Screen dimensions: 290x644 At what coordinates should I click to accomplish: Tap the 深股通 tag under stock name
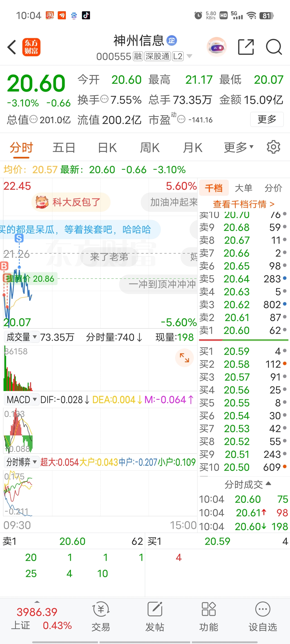coord(157,57)
